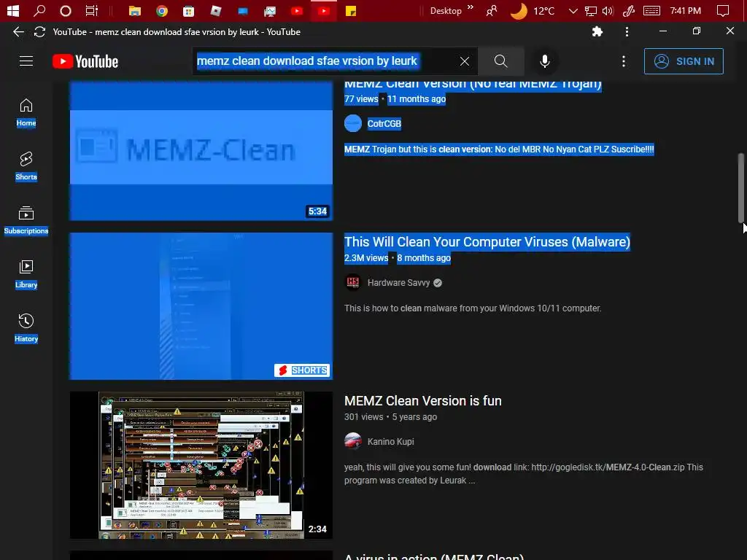The height and width of the screenshot is (560, 747).
Task: Click the 'MEMZ Trojan but this is clean version' description
Action: point(499,149)
